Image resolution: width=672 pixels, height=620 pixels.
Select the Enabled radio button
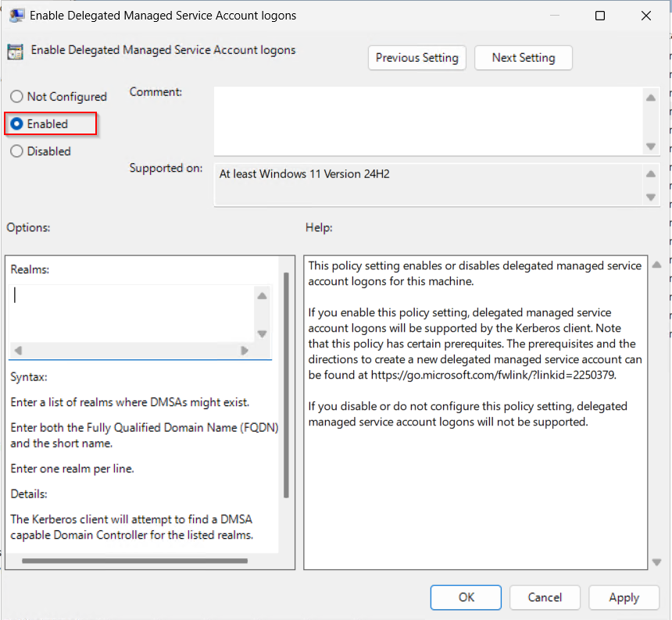tap(16, 123)
